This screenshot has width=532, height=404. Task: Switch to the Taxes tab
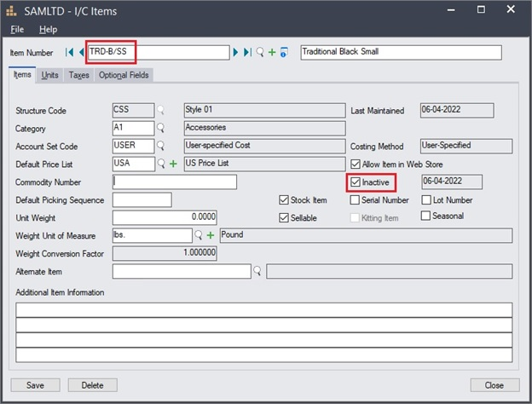(78, 75)
